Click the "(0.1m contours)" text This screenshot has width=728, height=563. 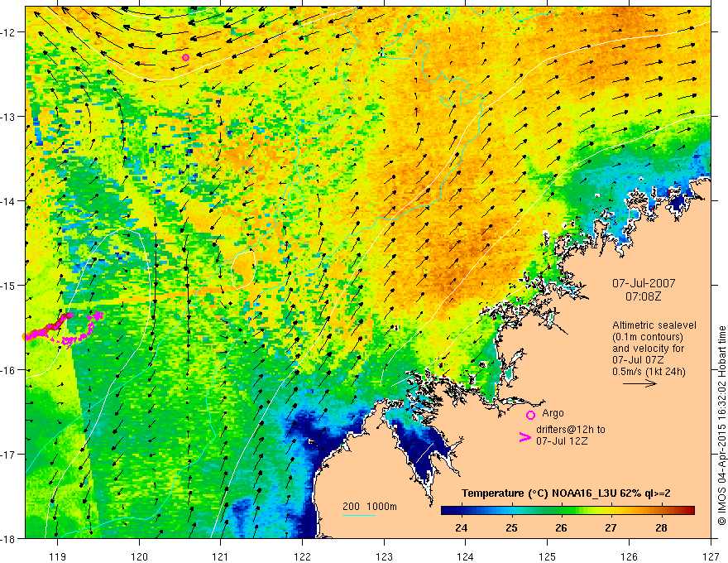[648, 337]
